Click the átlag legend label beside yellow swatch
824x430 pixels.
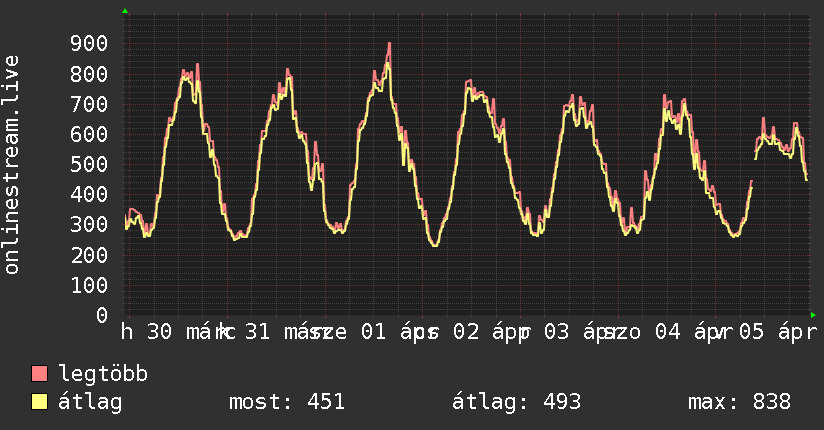pos(90,402)
